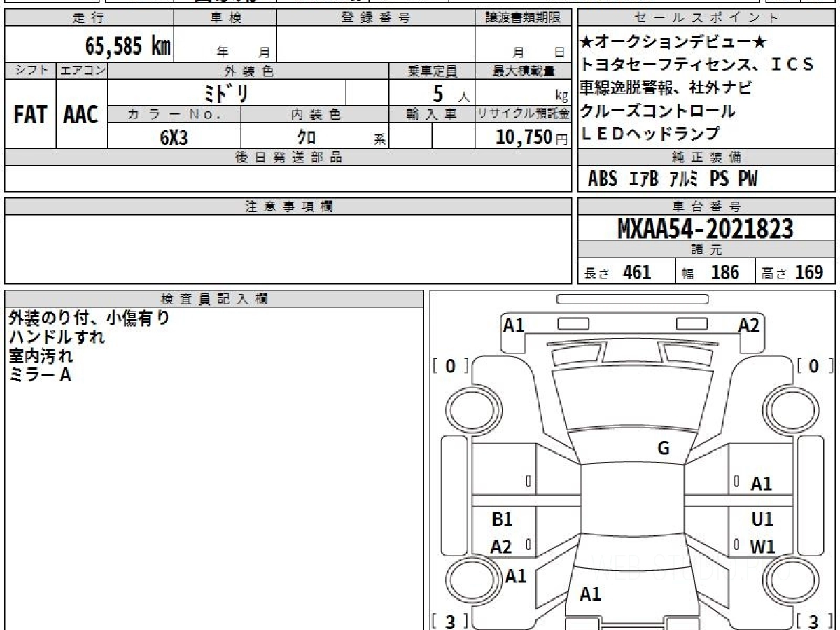This screenshot has height=630, width=840.
Task: Select the エアコン header
Action: (x=82, y=71)
